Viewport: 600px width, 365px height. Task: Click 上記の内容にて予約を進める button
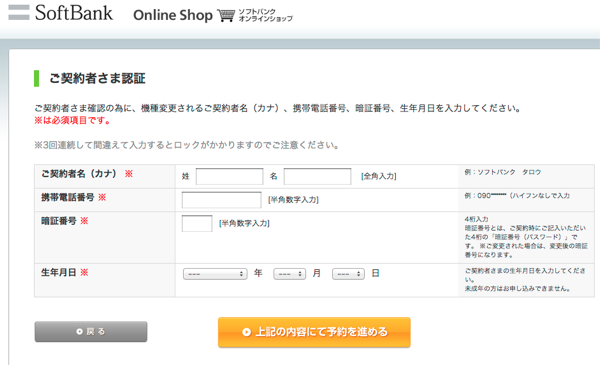[x=314, y=332]
